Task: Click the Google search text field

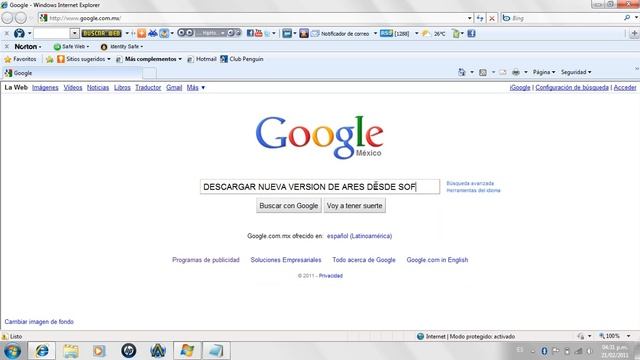Action: tap(320, 187)
